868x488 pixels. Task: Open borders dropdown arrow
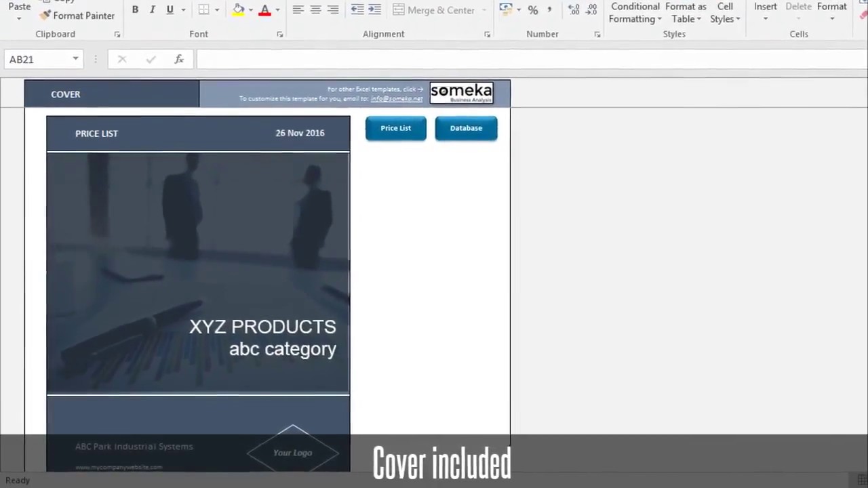[x=217, y=10]
